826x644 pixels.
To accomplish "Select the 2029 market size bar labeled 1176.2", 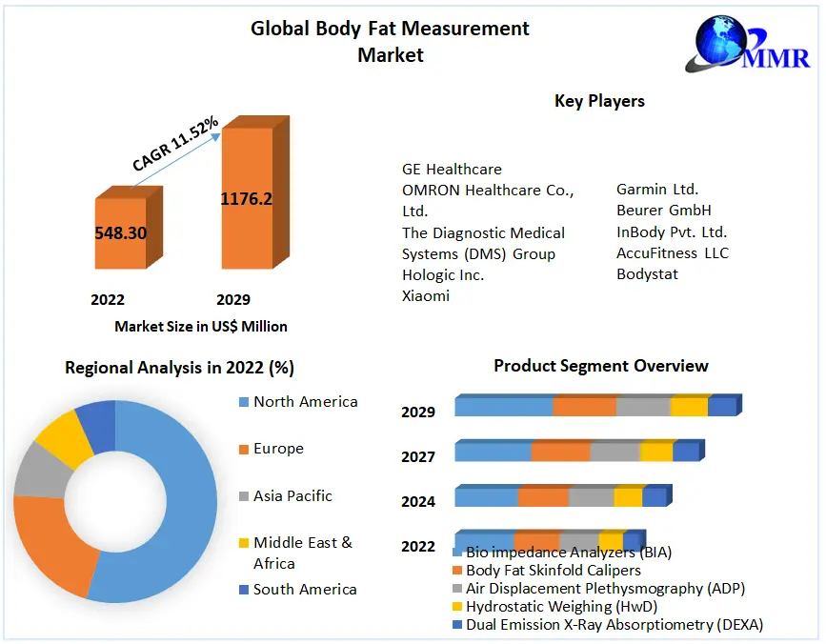I will (x=247, y=198).
